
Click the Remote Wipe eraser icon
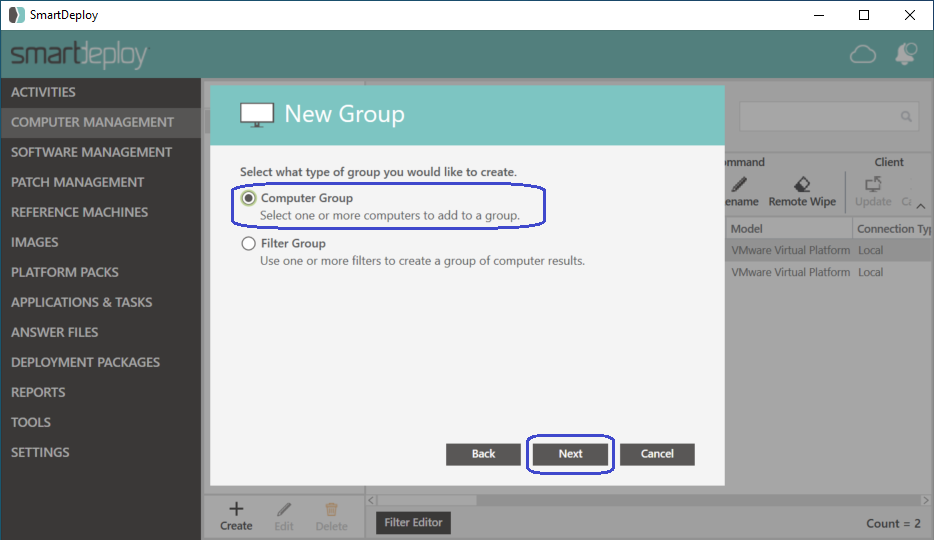(x=802, y=185)
